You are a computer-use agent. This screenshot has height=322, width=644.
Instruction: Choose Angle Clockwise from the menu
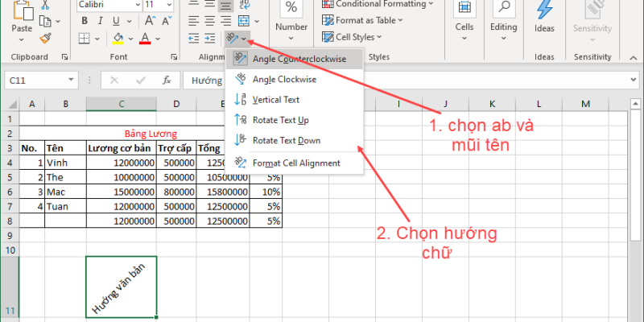284,79
